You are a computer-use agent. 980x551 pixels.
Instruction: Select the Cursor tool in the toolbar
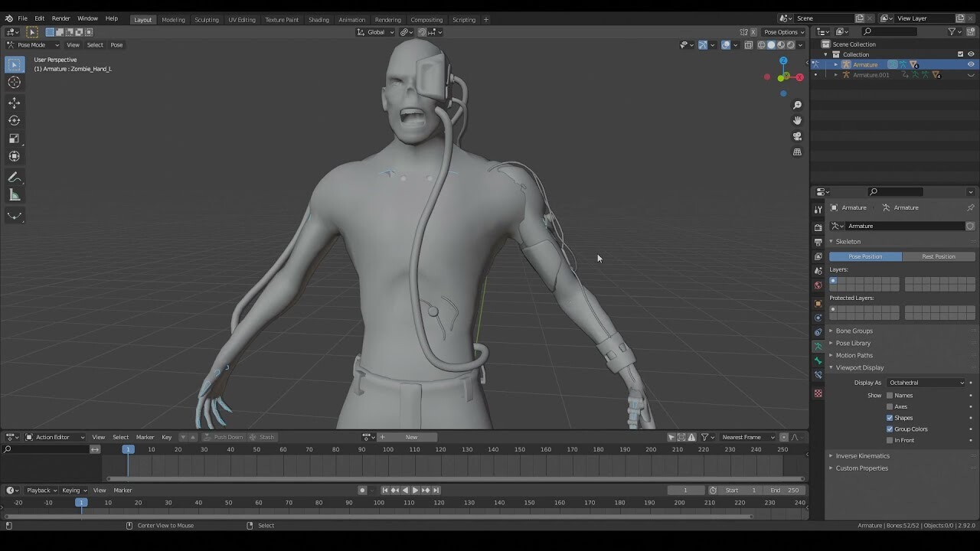pyautogui.click(x=15, y=83)
